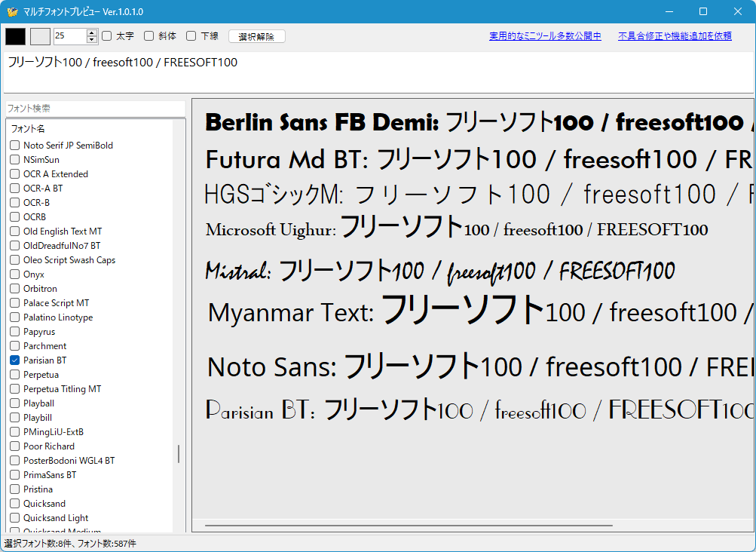Open the 実用的なミニツール多数公開中 link
The image size is (756, 552).
(x=545, y=35)
